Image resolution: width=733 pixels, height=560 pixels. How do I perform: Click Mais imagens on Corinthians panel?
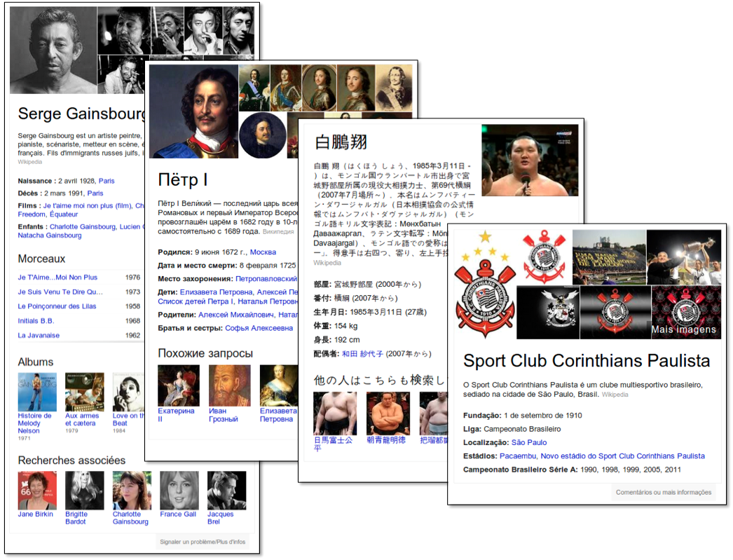[x=683, y=329]
